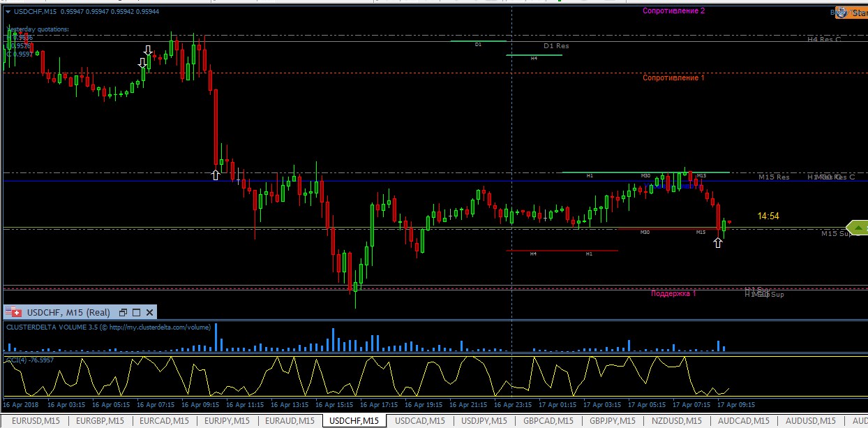Viewport: 868px width, 428px height.
Task: Select the white up arrow near 16 Apr 09:15 drop
Action: pos(216,175)
